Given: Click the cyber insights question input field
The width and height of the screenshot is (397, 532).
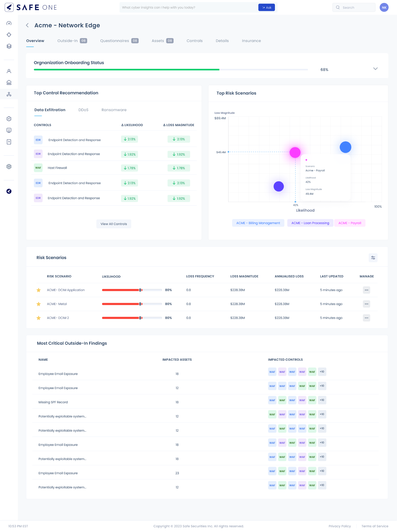Looking at the screenshot, I should coord(189,7).
